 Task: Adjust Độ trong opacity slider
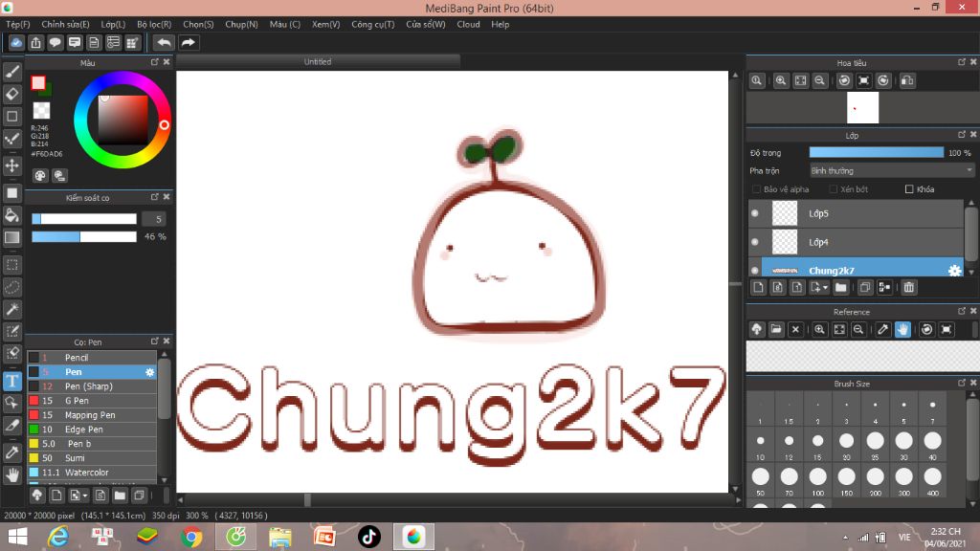[x=877, y=152]
